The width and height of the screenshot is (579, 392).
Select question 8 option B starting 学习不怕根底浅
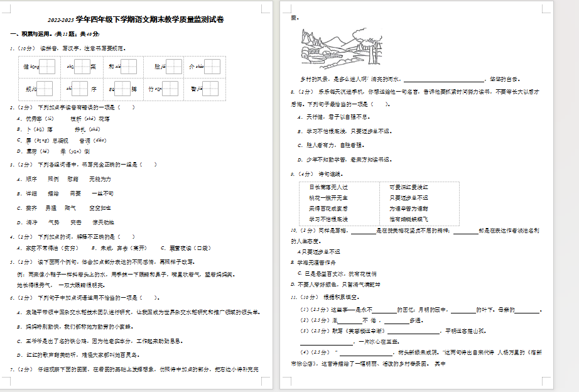(345, 131)
